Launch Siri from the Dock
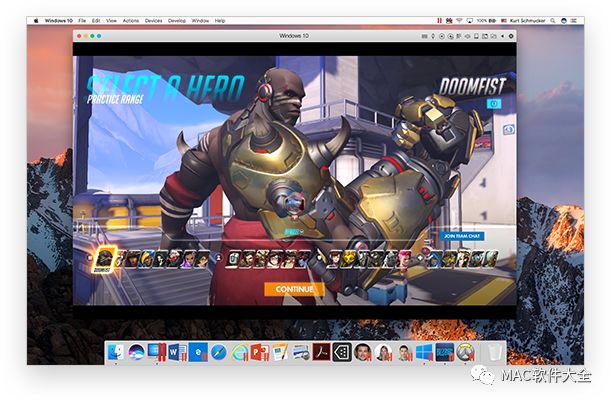 tap(136, 352)
